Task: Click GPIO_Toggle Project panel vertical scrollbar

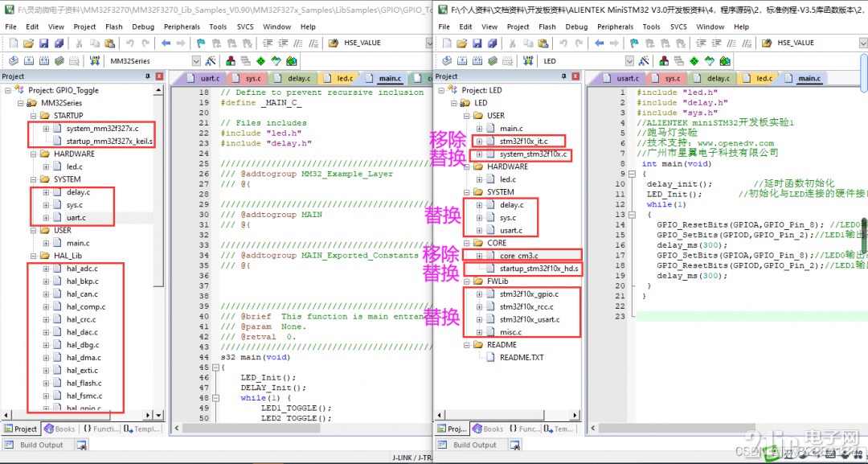Action: [159, 248]
